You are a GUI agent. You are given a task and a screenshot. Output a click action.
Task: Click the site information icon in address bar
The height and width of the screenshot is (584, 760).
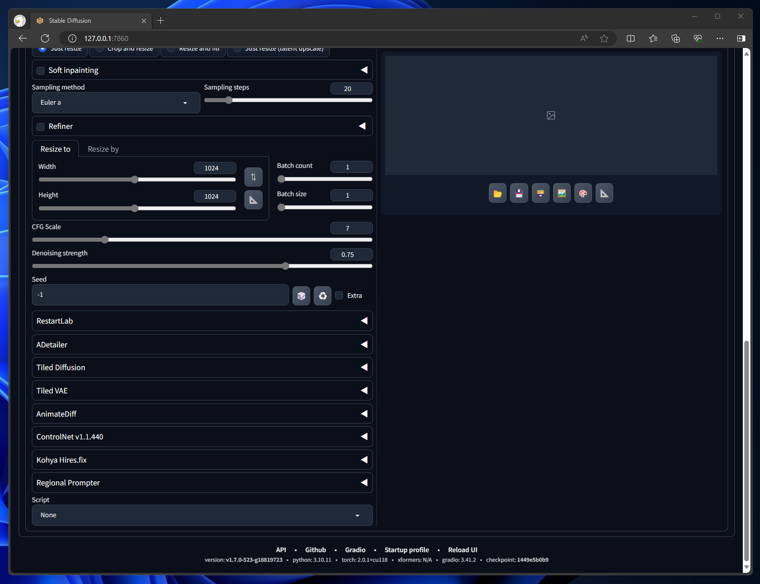72,38
